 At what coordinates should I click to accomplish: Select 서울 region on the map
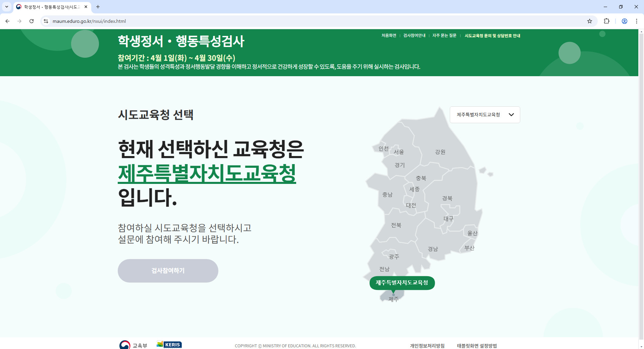399,152
